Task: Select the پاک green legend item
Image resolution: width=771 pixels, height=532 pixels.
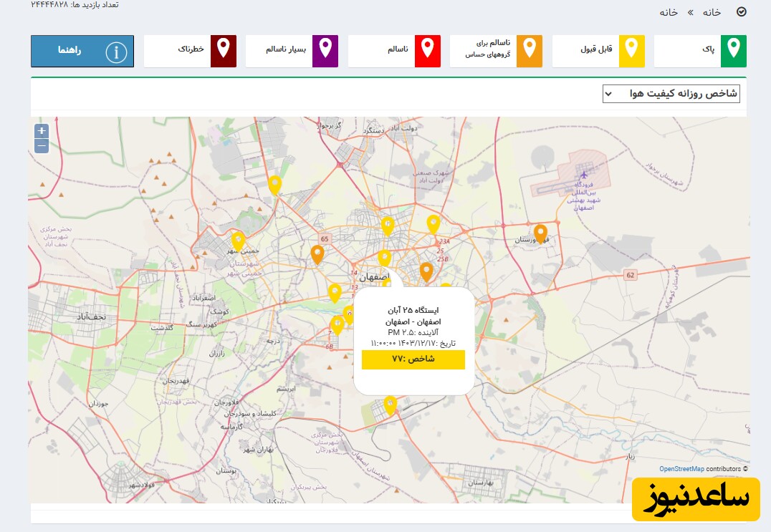Action: point(700,51)
